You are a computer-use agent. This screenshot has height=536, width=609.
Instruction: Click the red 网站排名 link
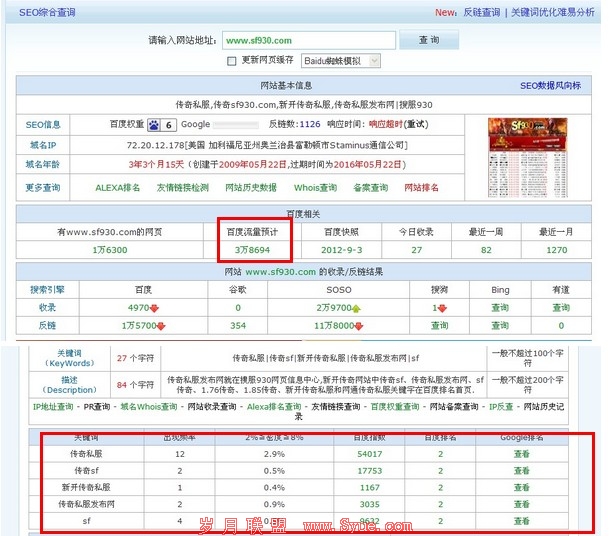coord(421,187)
